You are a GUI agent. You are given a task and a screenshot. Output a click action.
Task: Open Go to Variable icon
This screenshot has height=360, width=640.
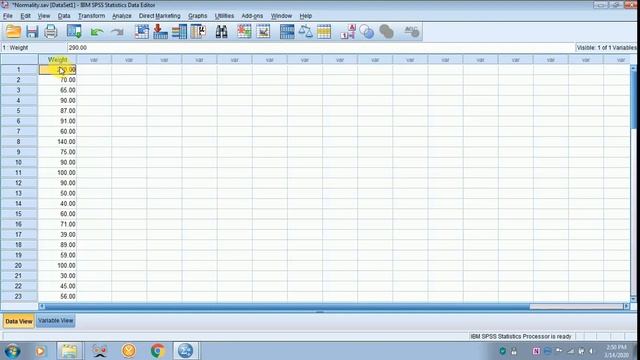tap(160, 32)
